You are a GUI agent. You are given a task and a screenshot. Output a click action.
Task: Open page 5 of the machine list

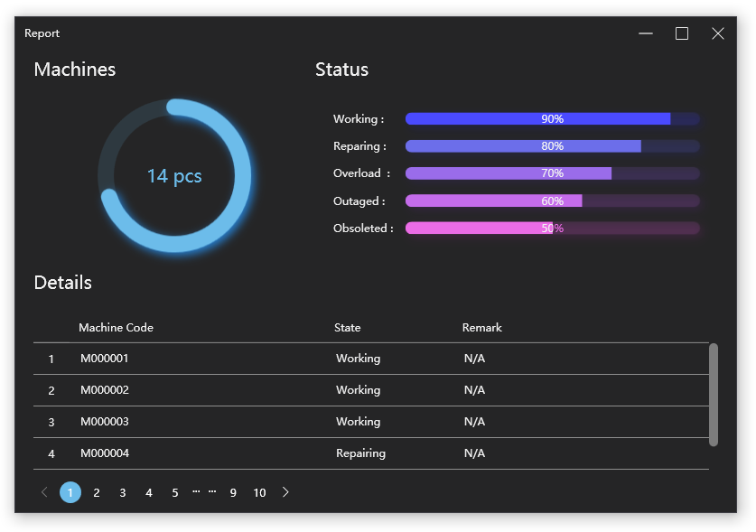pyautogui.click(x=174, y=492)
